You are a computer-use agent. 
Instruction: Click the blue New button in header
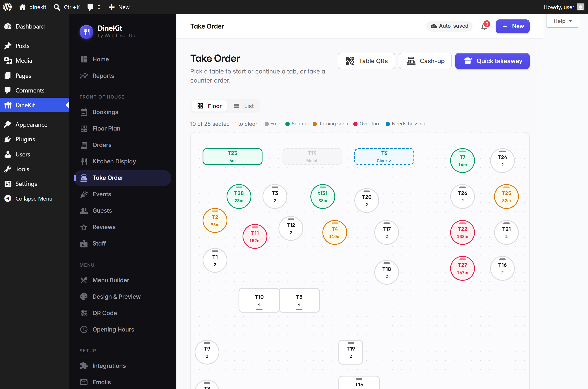click(513, 26)
